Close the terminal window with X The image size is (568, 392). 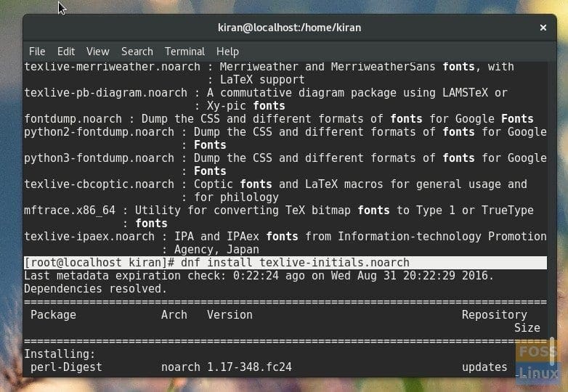tap(543, 28)
